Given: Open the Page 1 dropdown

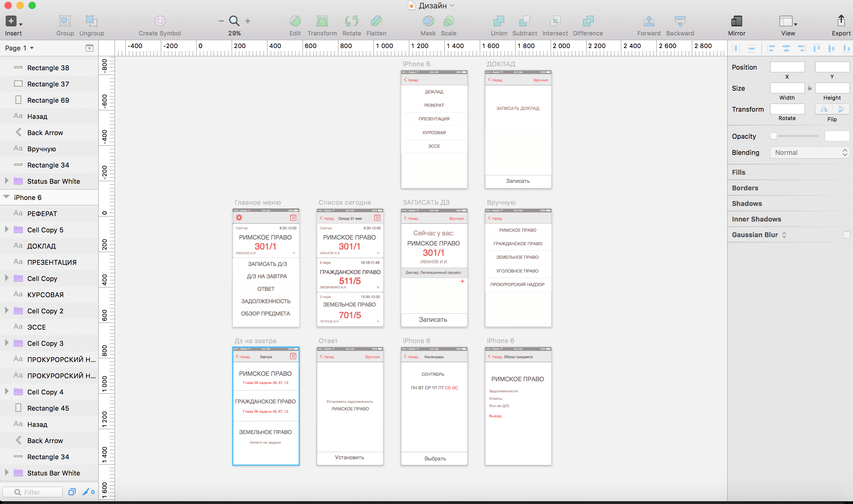Looking at the screenshot, I should point(19,48).
